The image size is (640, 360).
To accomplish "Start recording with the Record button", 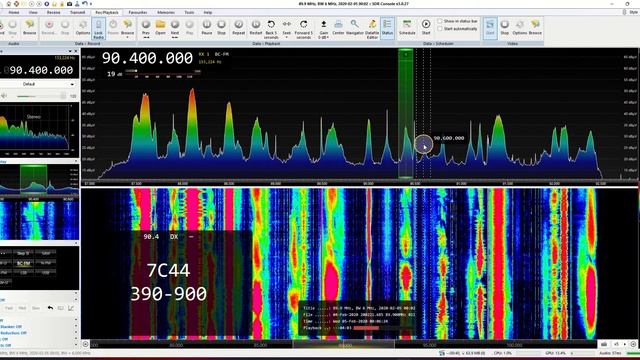I will [49, 28].
